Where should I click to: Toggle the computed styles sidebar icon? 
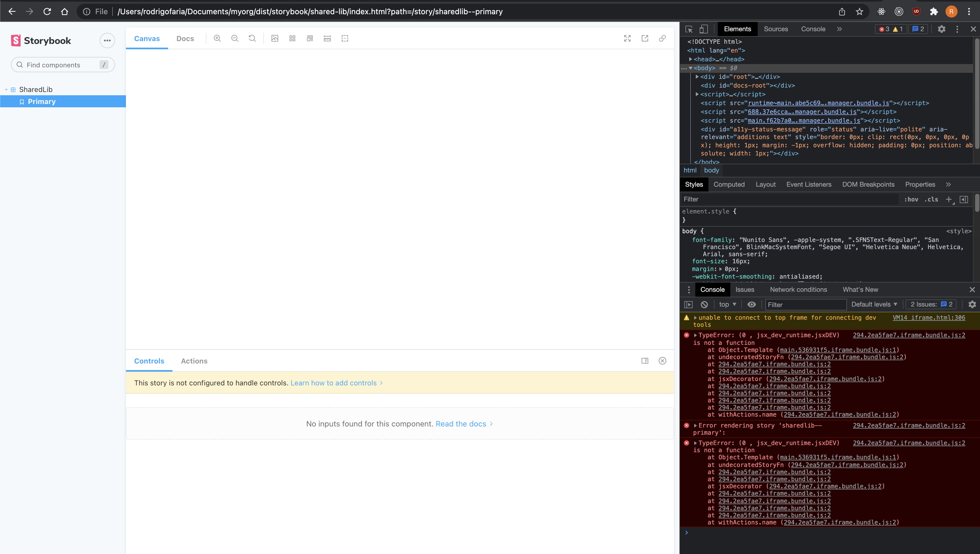coord(964,199)
